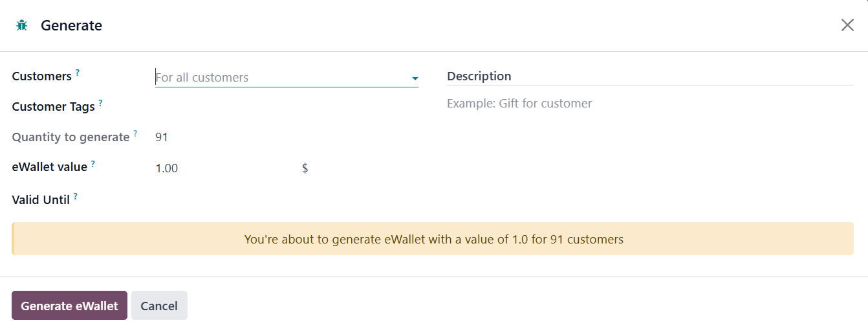
Task: Click the help icon beside Quantity to generate
Action: [135, 133]
